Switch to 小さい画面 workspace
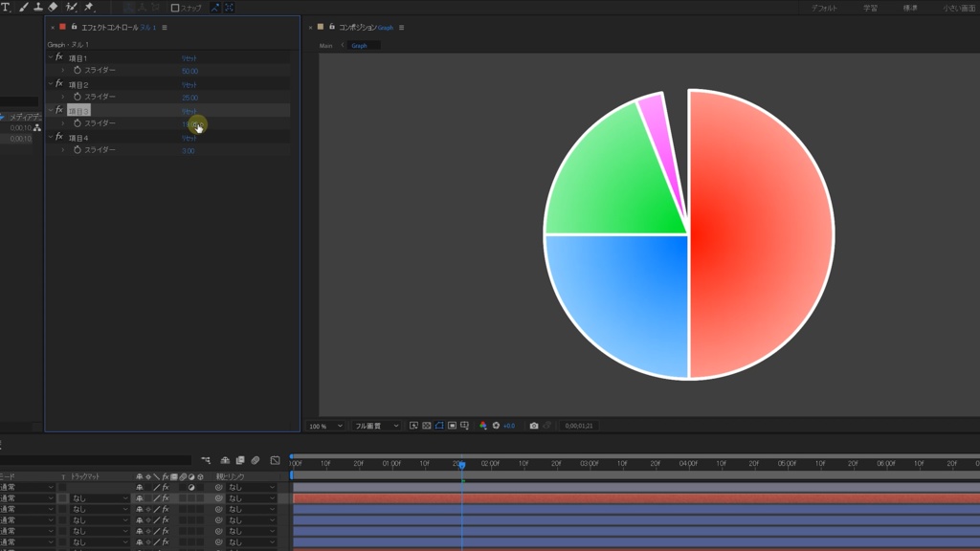The width and height of the screenshot is (980, 551). [x=959, y=8]
